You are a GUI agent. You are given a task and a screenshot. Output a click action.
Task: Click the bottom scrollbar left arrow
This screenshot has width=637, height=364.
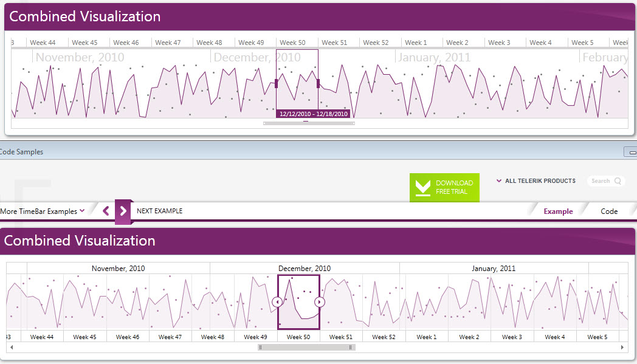[x=12, y=348]
